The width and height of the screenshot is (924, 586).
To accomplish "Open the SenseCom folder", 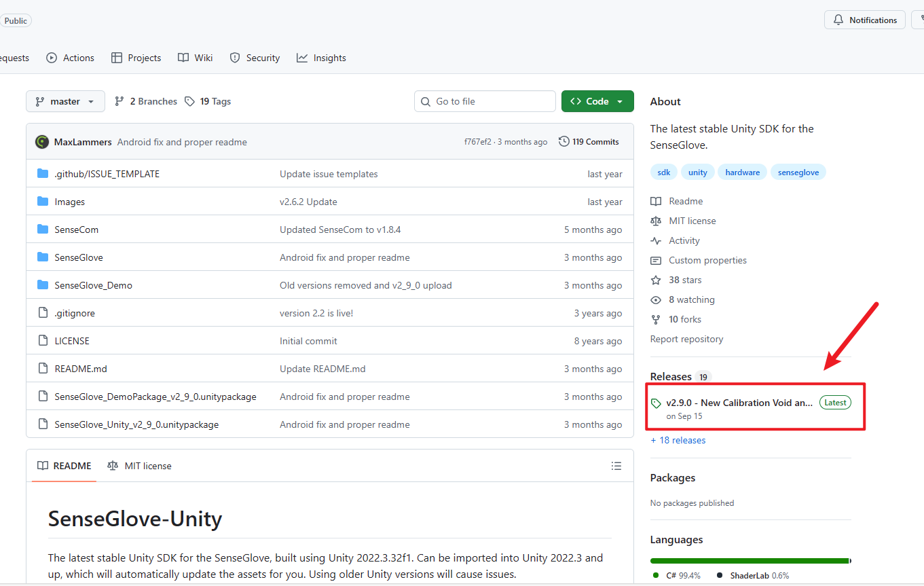I will [x=76, y=230].
